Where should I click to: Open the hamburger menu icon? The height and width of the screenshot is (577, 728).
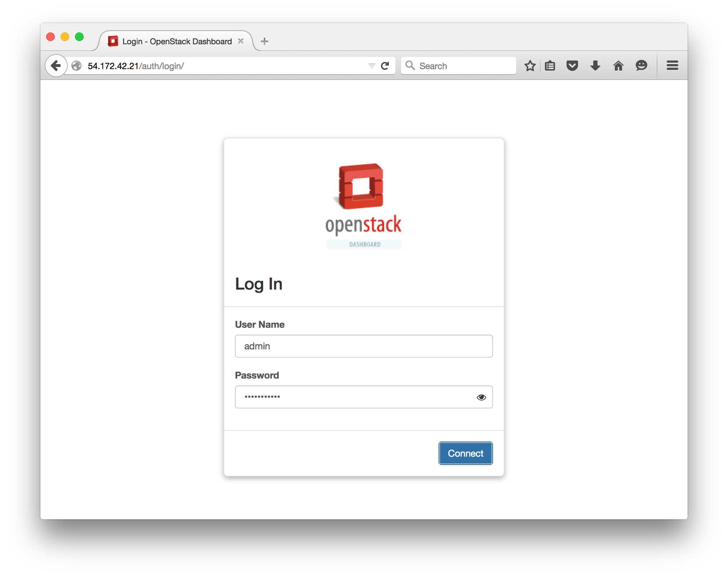point(672,66)
